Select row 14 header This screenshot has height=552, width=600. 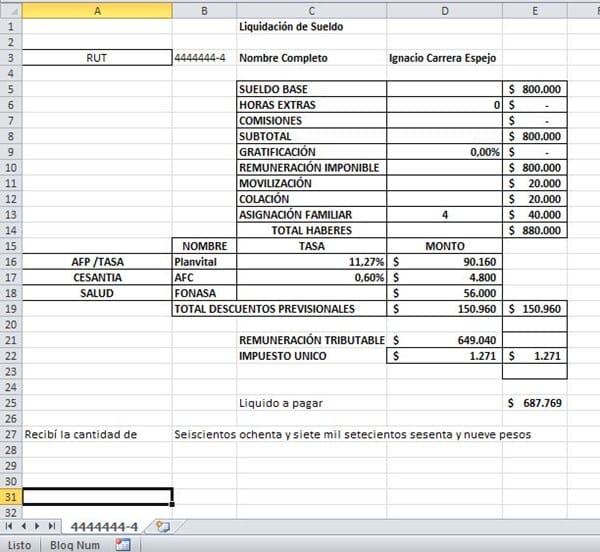[x=11, y=230]
